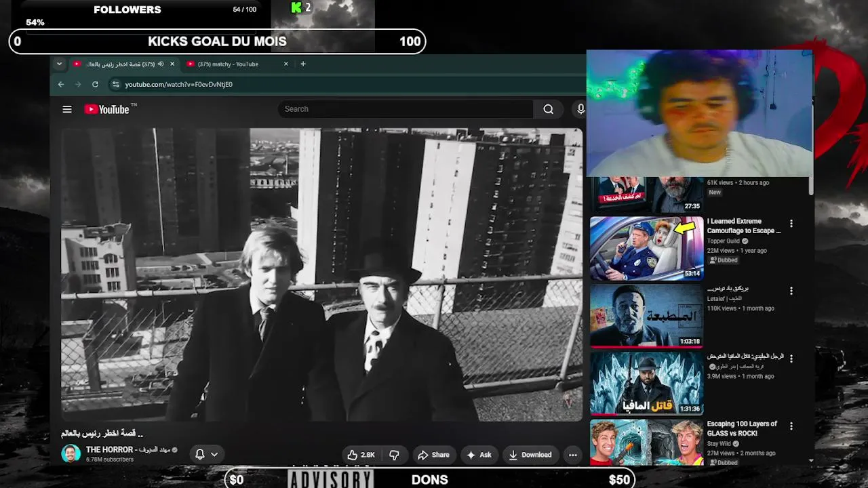Open THE HORROR channel name link
868x488 pixels.
[128, 449]
